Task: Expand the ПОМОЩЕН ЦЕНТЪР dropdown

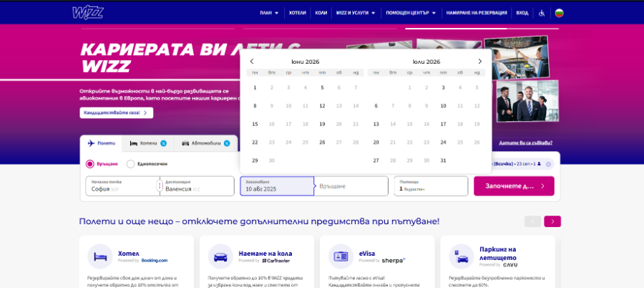Action: [x=411, y=13]
